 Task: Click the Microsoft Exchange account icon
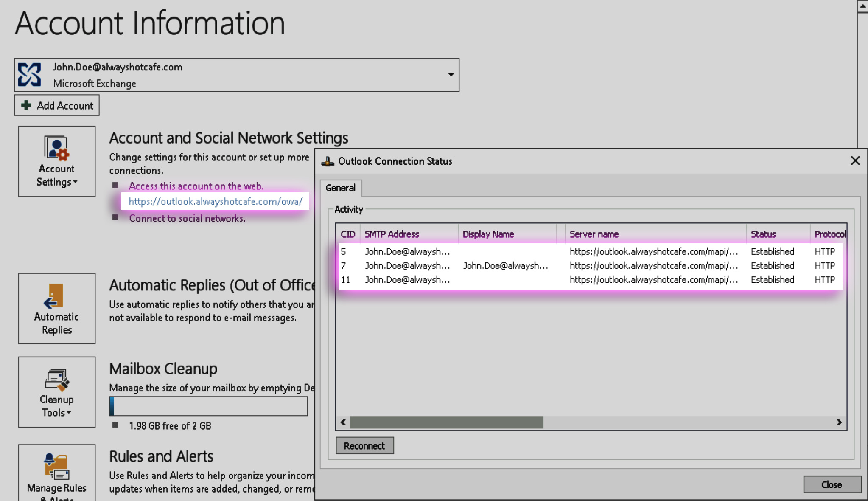[x=29, y=74]
